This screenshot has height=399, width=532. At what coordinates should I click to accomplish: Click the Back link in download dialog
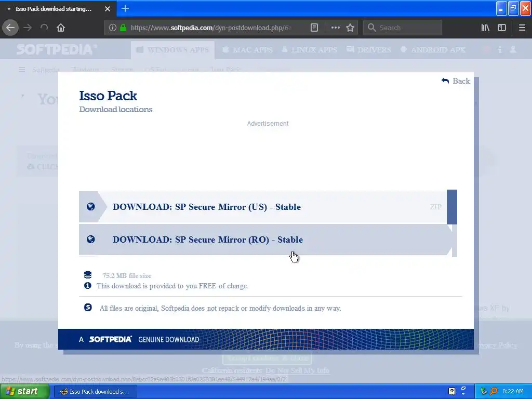pos(456,81)
